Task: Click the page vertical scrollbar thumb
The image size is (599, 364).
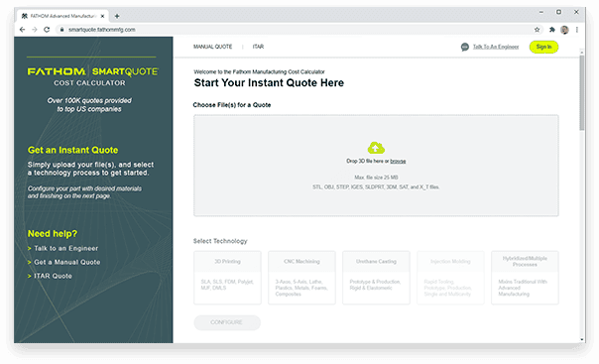Action: [582, 92]
